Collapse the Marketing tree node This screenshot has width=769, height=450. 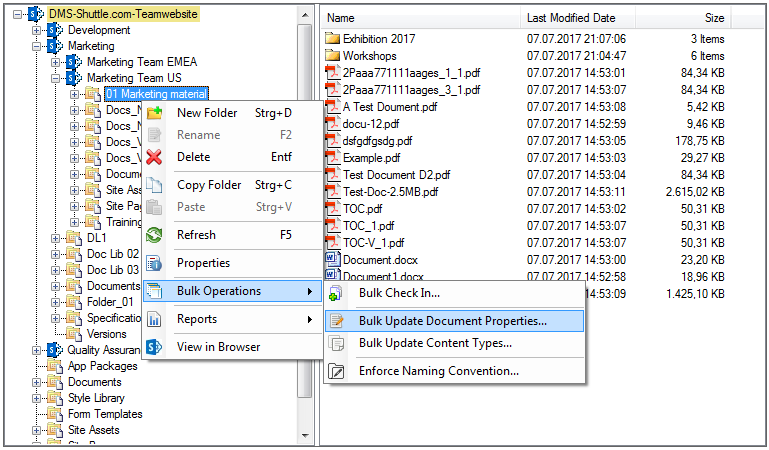point(36,47)
